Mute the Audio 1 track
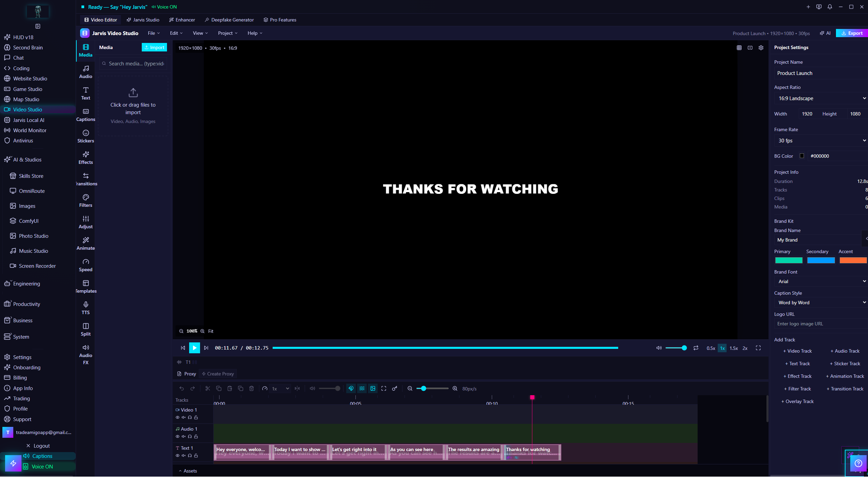The height and width of the screenshot is (479, 868). pyautogui.click(x=184, y=437)
